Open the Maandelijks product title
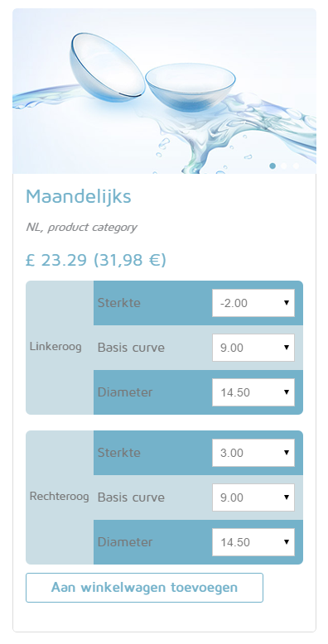Screen dimensions: 328x644 (79, 196)
